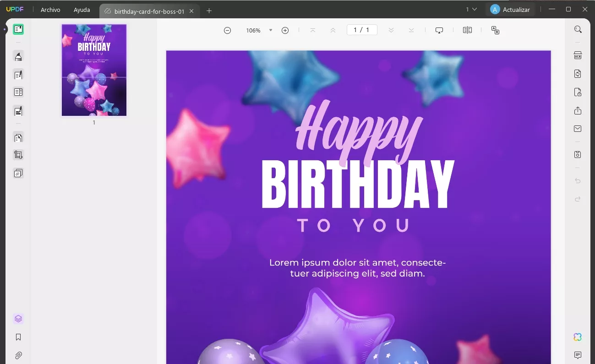595x364 pixels.
Task: Show the Layers panel
Action: [18, 319]
